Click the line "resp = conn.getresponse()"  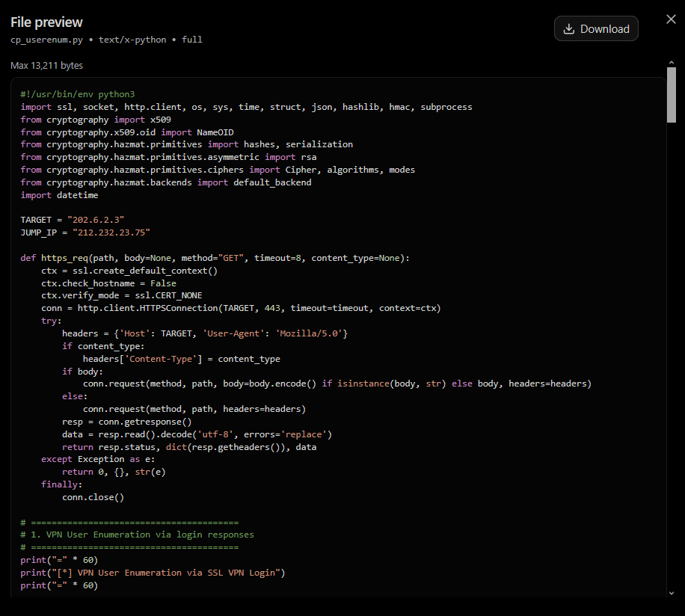click(x=126, y=422)
